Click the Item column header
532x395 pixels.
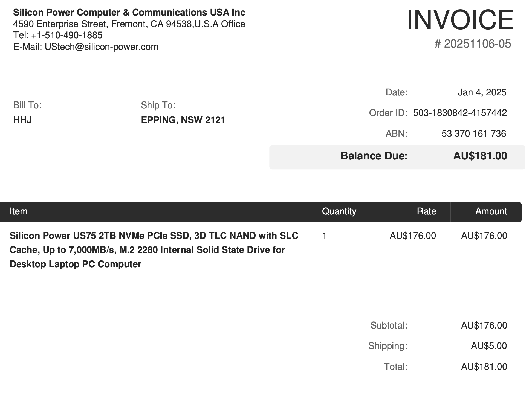point(19,211)
